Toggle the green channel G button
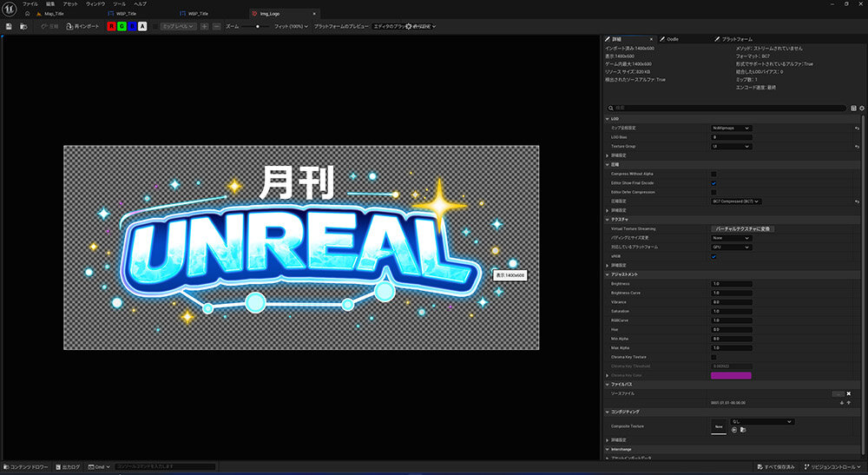Screen dimensions: 868x475 click(122, 27)
